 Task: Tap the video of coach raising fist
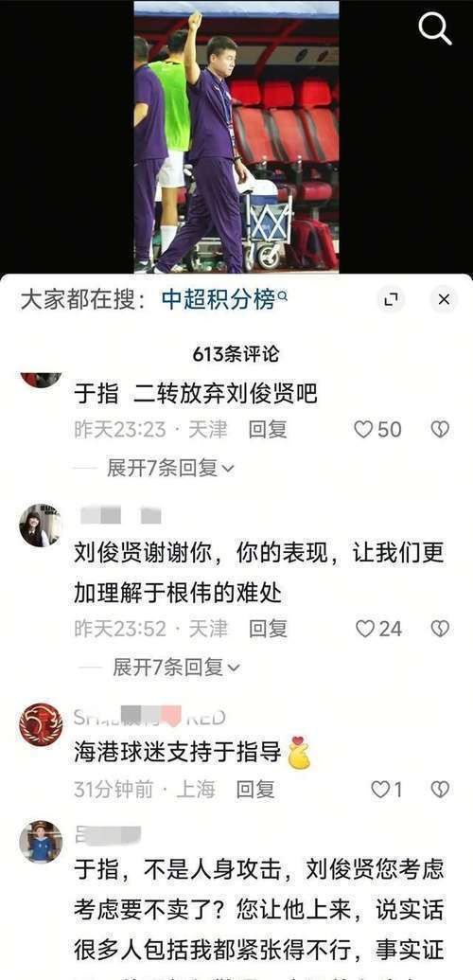[x=236, y=137]
